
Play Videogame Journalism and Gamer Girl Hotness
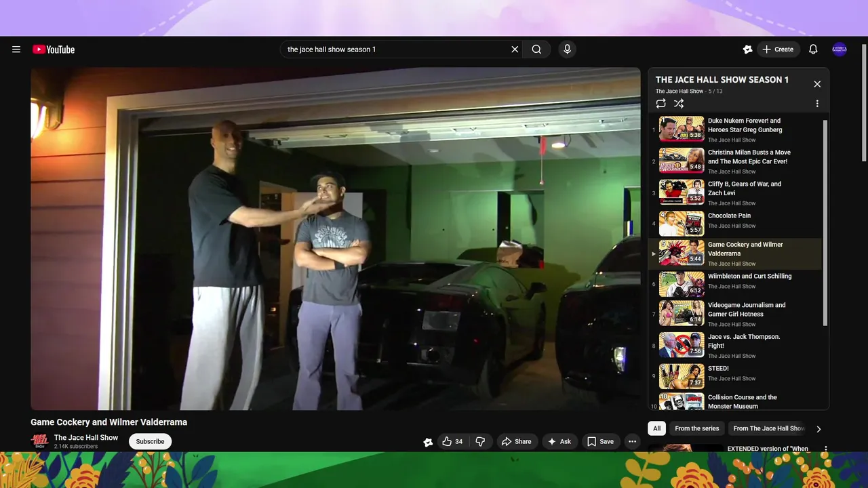click(736, 314)
